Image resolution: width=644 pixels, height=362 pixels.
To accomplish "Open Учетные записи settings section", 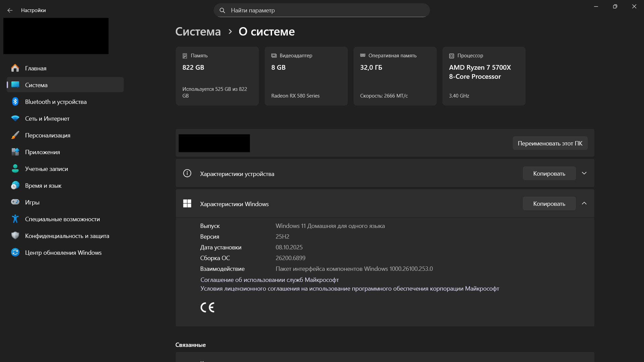I will [46, 169].
